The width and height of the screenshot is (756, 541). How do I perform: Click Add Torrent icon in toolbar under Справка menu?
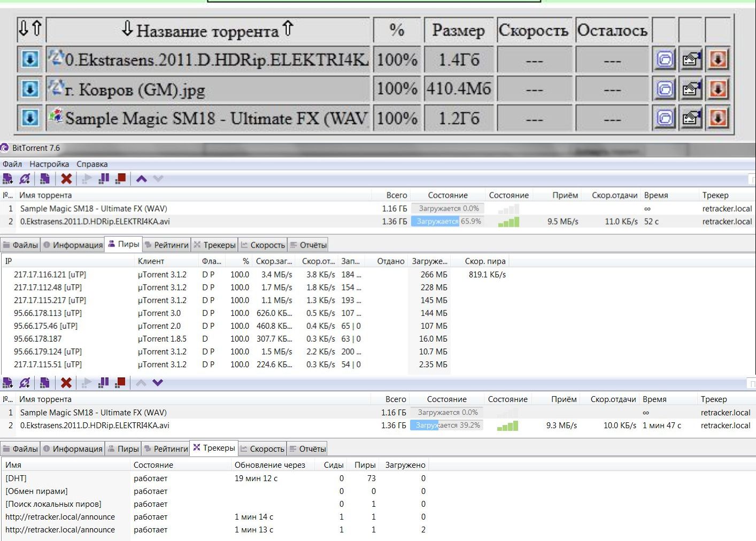click(7, 179)
